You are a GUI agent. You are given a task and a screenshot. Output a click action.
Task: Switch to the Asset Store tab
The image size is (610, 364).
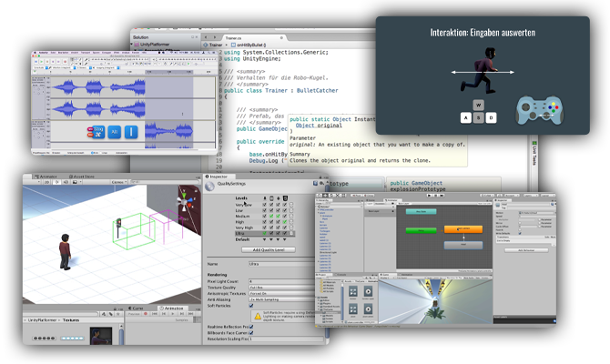[81, 177]
